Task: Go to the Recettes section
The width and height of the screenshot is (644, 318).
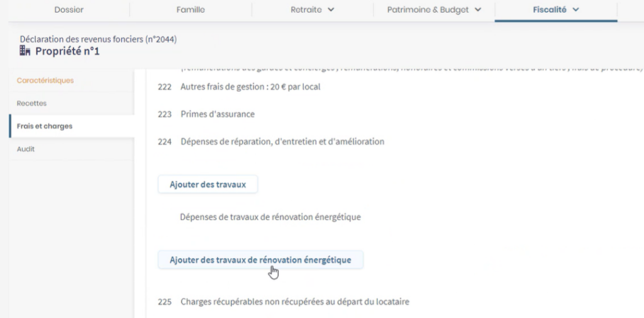Action: click(x=31, y=103)
